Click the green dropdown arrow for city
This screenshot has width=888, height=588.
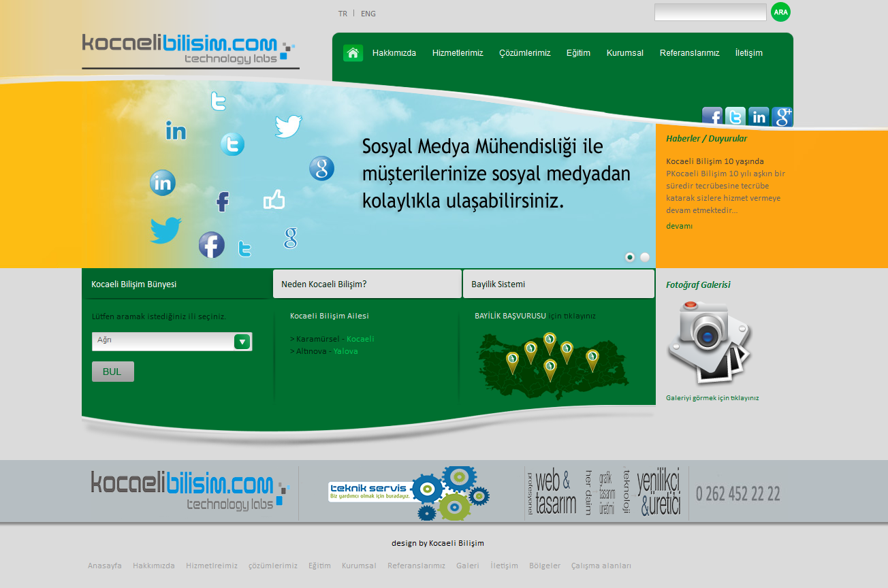[x=242, y=342]
